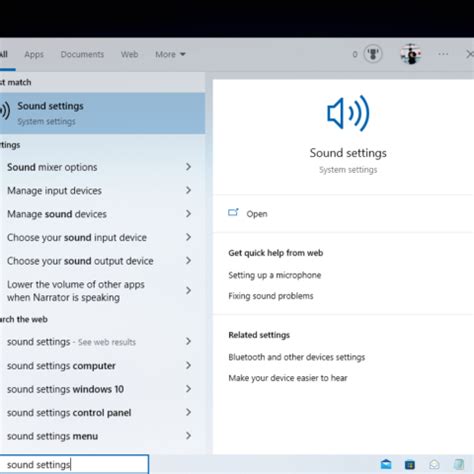Click the Open window icon beside Open
Screen dimensions: 474x474
point(233,213)
